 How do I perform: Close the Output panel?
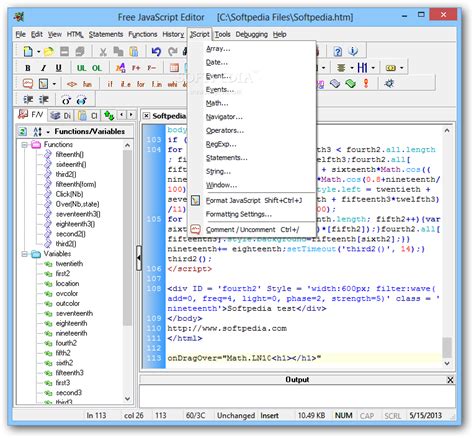click(x=450, y=380)
